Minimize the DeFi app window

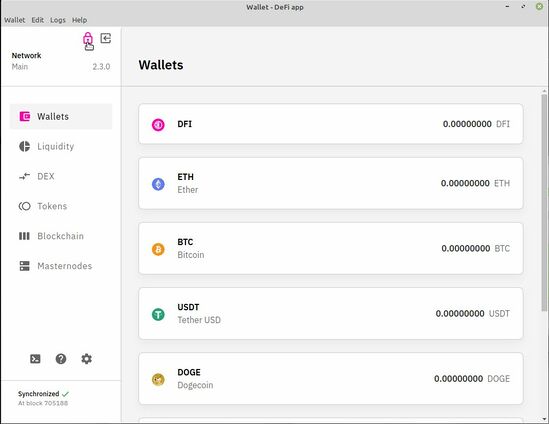(507, 7)
